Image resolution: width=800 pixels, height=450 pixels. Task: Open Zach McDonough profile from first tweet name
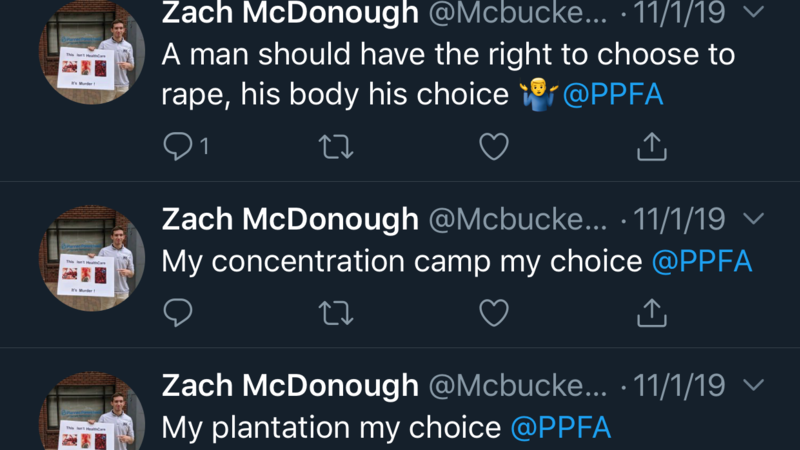(x=290, y=14)
